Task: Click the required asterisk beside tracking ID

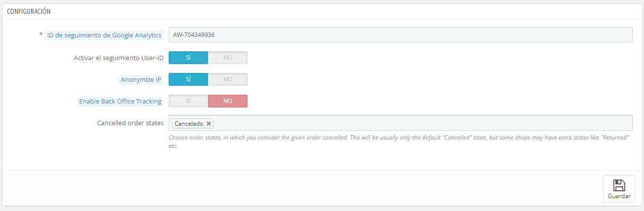Action: point(41,35)
